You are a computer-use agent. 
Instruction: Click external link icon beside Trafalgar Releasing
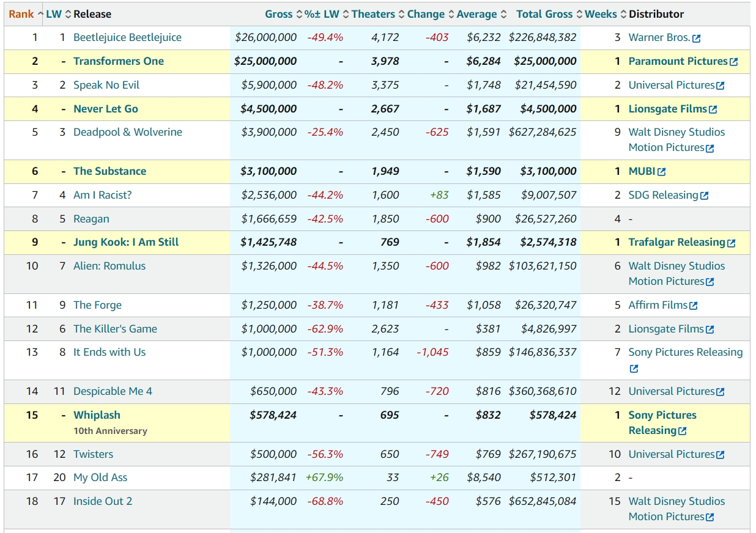pos(731,243)
